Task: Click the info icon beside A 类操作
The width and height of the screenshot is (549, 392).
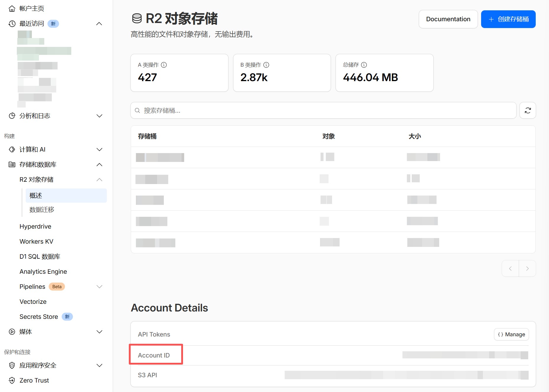Action: [x=164, y=65]
